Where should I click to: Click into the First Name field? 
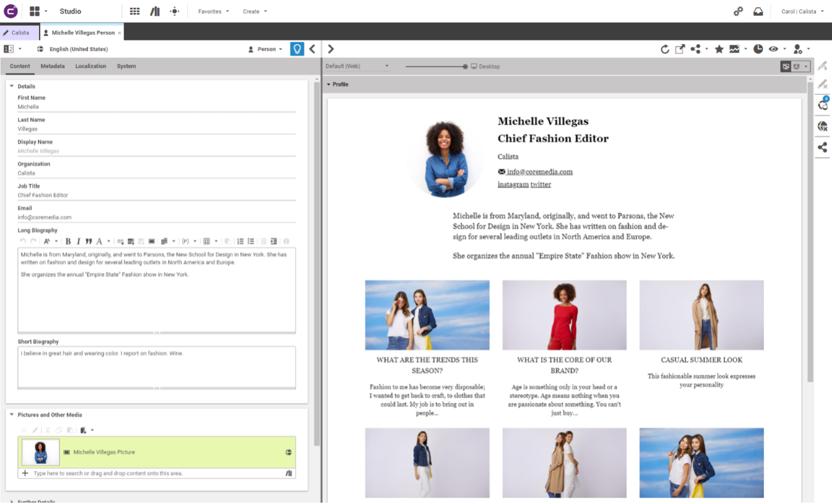157,107
